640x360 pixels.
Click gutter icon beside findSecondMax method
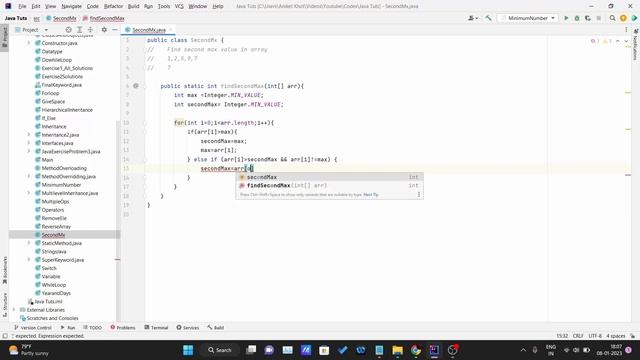tap(136, 86)
